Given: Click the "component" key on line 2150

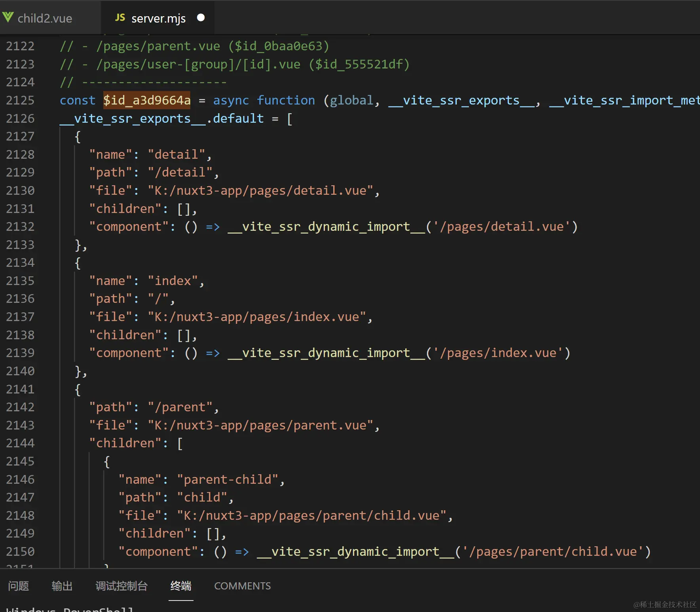Looking at the screenshot, I should click(158, 552).
